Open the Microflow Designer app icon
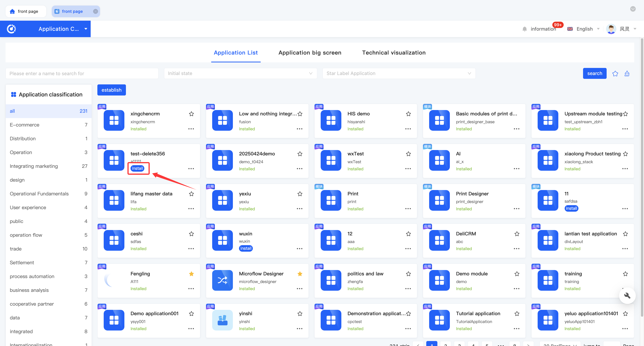 [222, 280]
